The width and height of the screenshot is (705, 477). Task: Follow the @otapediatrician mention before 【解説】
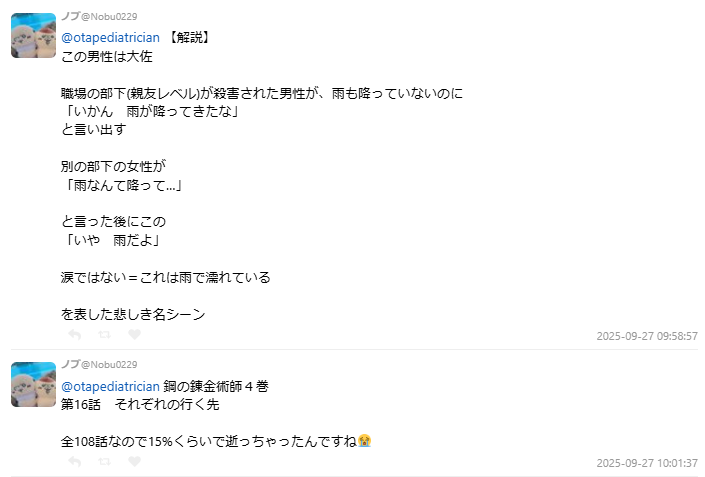pos(111,38)
